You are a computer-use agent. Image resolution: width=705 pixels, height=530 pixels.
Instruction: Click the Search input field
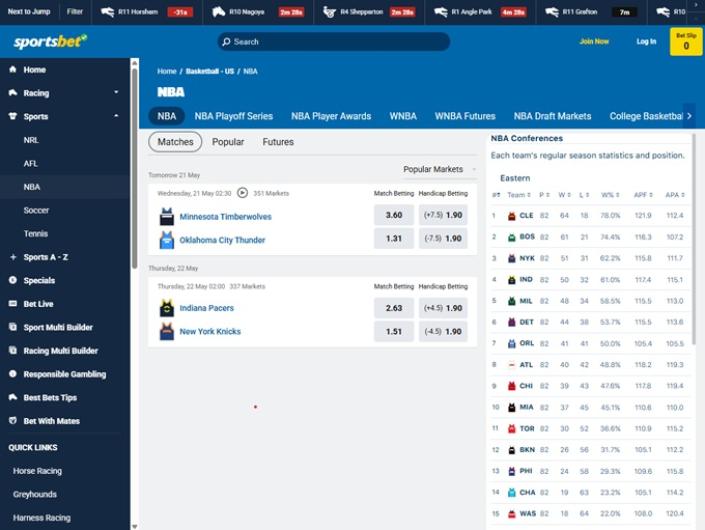pyautogui.click(x=334, y=42)
